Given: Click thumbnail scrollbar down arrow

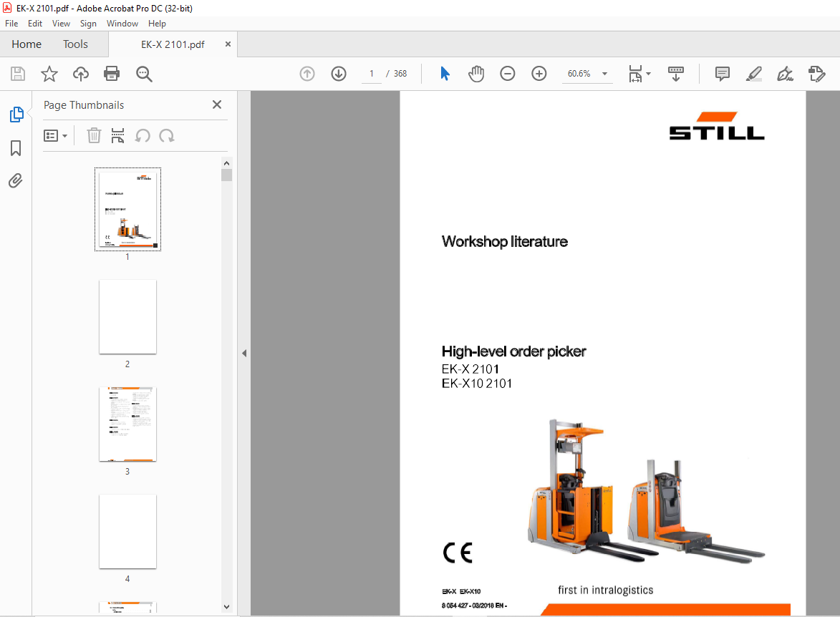Looking at the screenshot, I should click(226, 607).
